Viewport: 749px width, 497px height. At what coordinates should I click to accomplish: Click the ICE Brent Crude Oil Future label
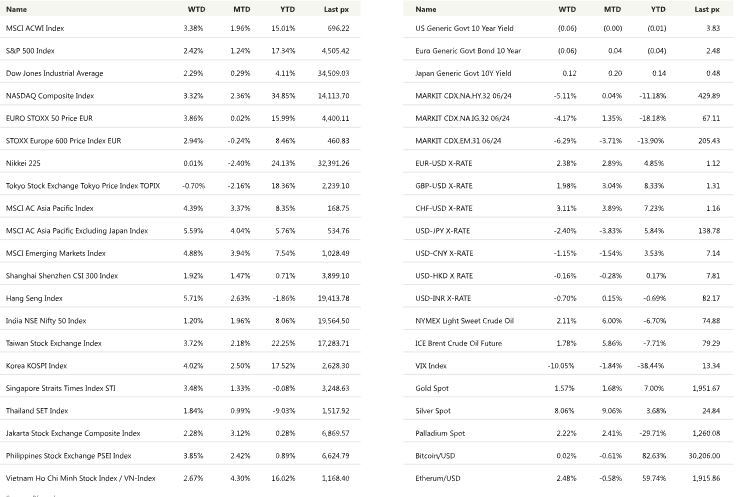tap(464, 343)
